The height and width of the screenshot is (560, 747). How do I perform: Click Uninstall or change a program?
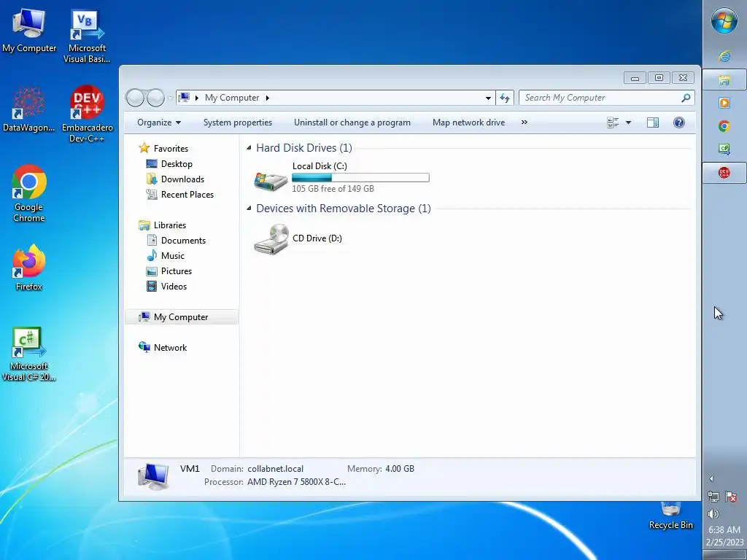(352, 122)
